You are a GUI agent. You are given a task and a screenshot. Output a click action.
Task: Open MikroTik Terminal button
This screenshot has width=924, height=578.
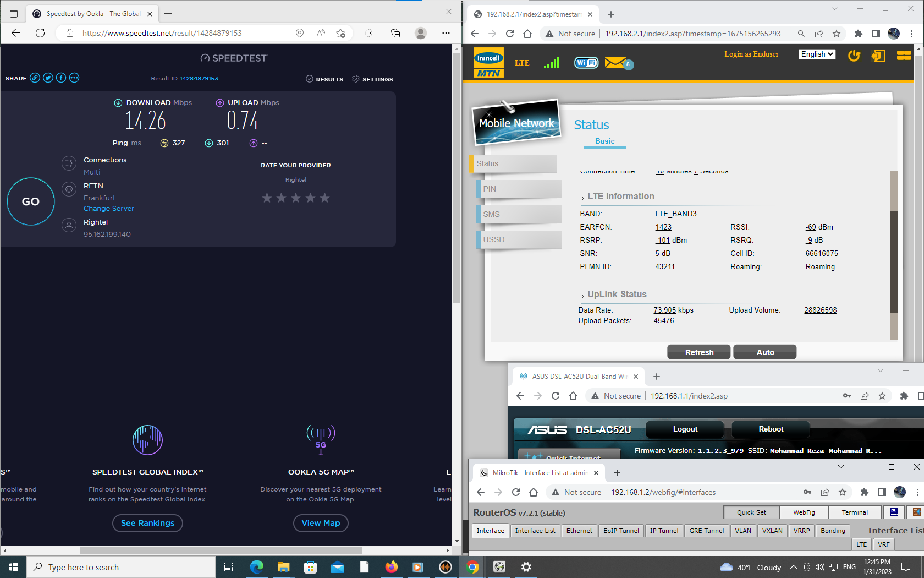(x=855, y=512)
